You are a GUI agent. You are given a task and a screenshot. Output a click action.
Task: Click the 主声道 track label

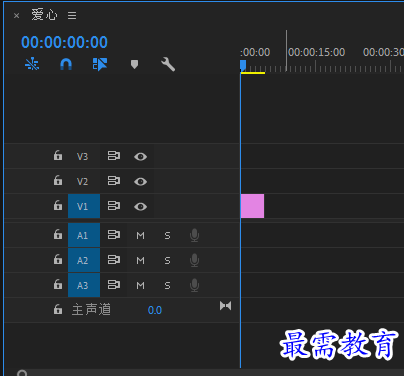coord(91,310)
